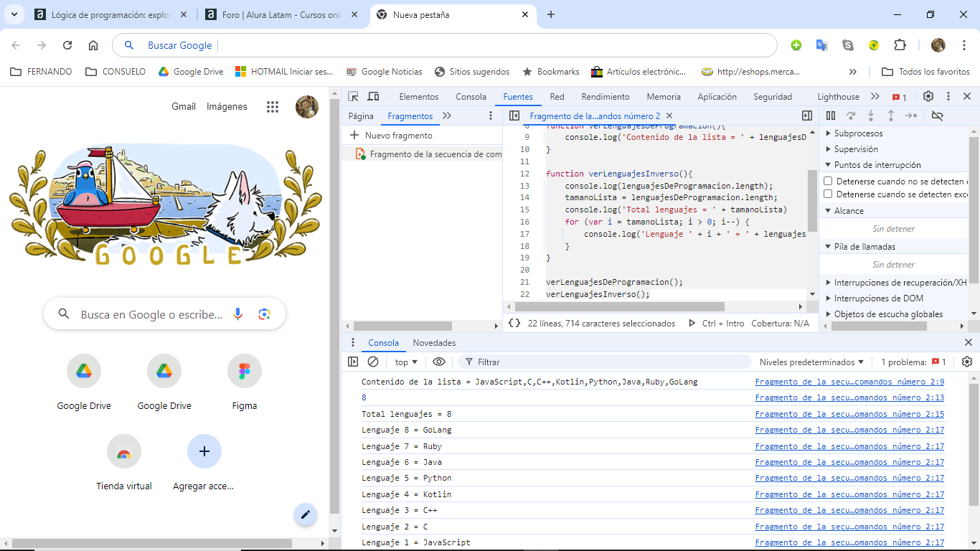Screen dimensions: 980x551
Task: Click Nuevo fragmento button
Action: [391, 136]
